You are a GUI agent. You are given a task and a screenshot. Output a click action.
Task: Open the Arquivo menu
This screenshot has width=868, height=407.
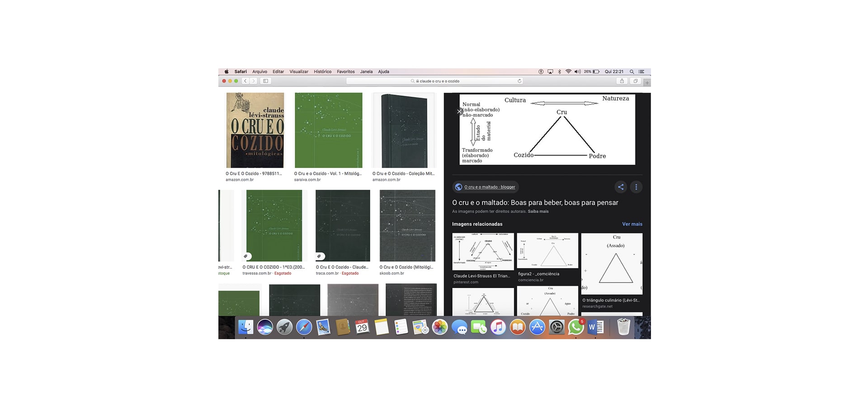click(259, 71)
